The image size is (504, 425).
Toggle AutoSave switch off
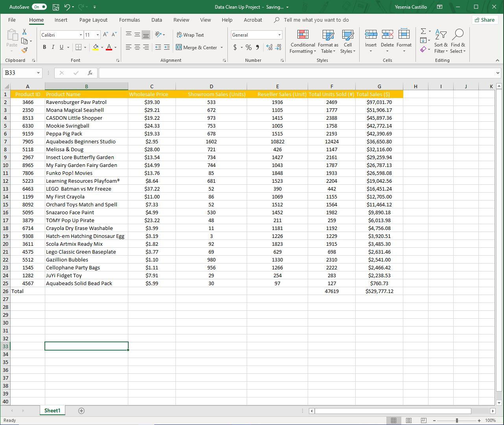click(x=39, y=7)
